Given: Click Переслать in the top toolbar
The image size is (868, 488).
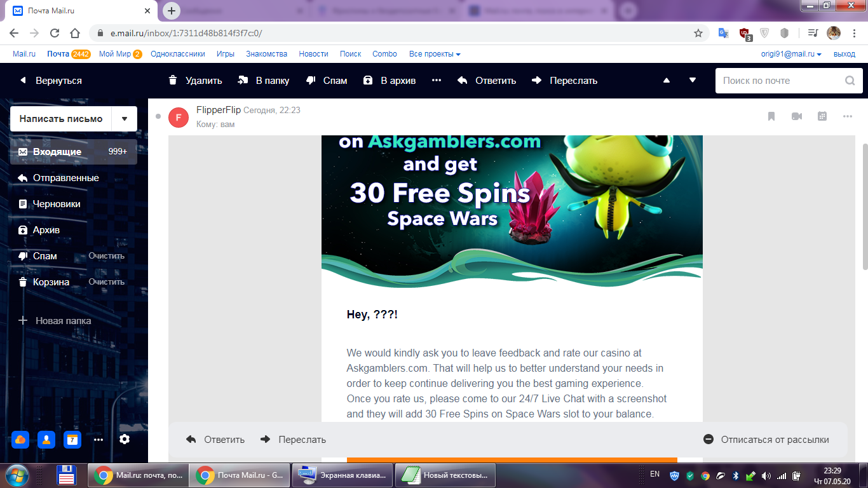Looking at the screenshot, I should coord(564,81).
